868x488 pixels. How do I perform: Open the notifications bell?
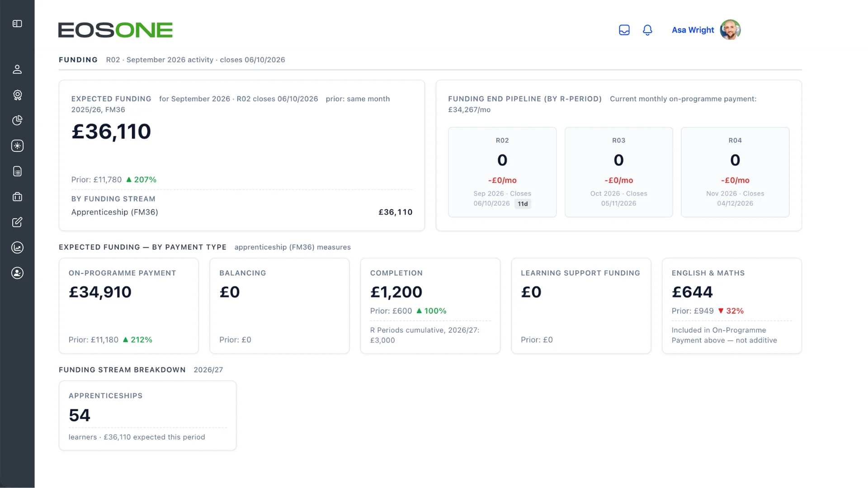[647, 30]
